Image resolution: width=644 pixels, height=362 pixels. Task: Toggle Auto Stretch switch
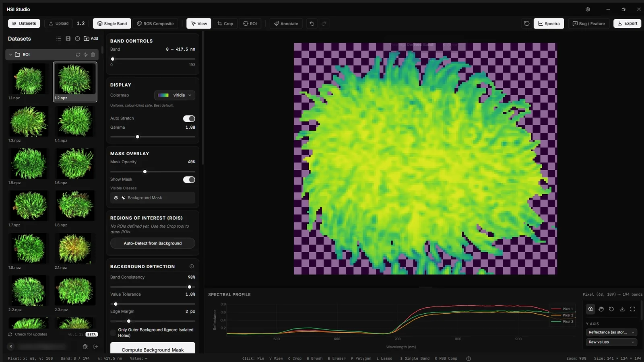pos(189,119)
